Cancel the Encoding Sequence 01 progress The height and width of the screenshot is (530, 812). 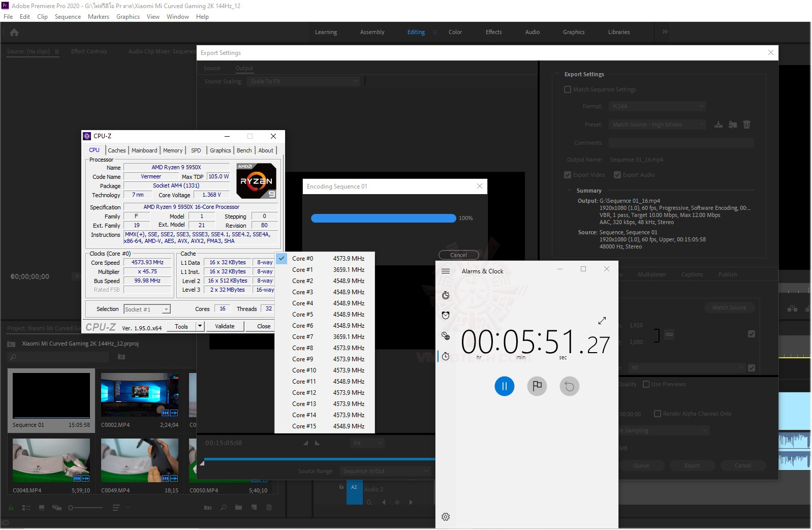(x=458, y=255)
